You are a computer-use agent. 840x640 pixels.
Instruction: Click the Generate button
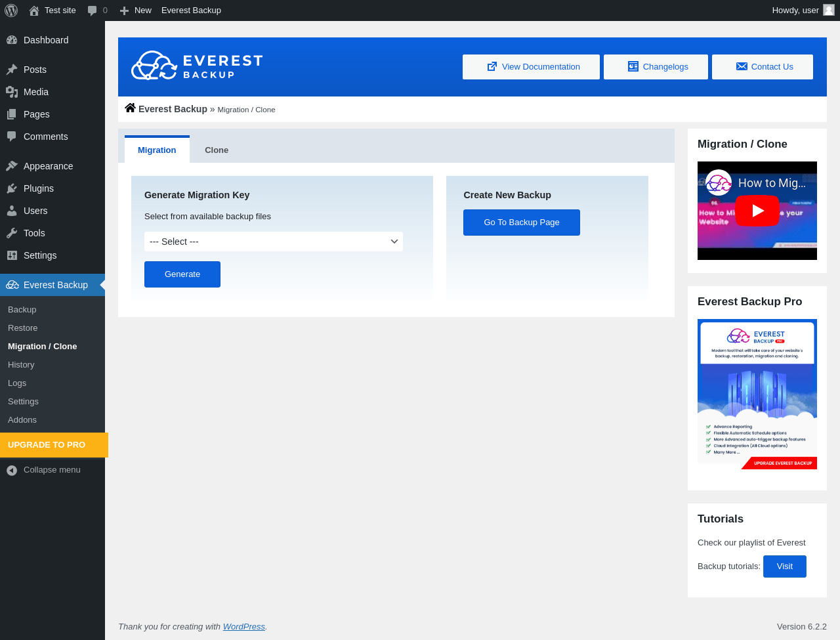(x=182, y=274)
